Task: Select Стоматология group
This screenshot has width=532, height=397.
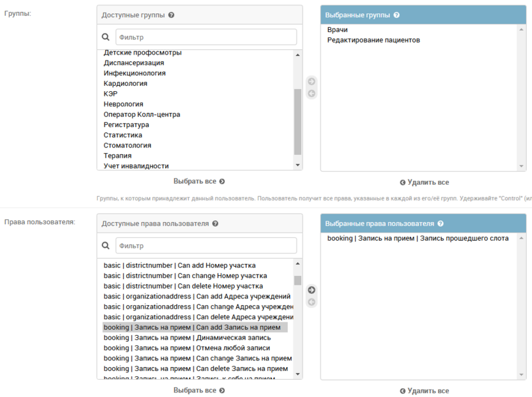Action: [x=128, y=145]
